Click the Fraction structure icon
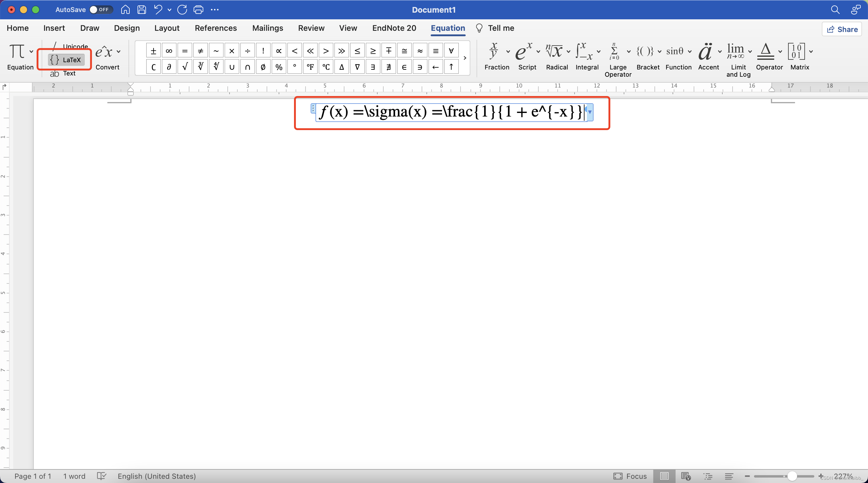This screenshot has width=868, height=483. point(494,51)
